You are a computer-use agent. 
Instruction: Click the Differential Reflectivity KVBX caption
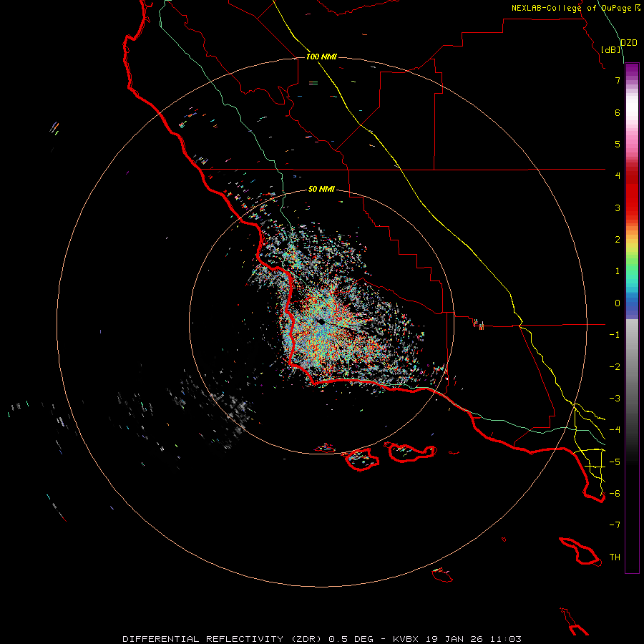322,639
